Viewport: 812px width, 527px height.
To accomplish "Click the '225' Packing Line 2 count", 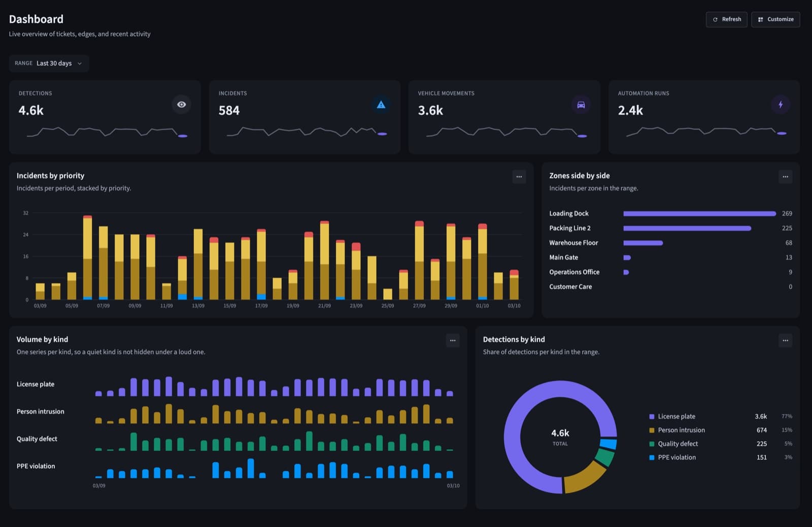I will click(787, 228).
